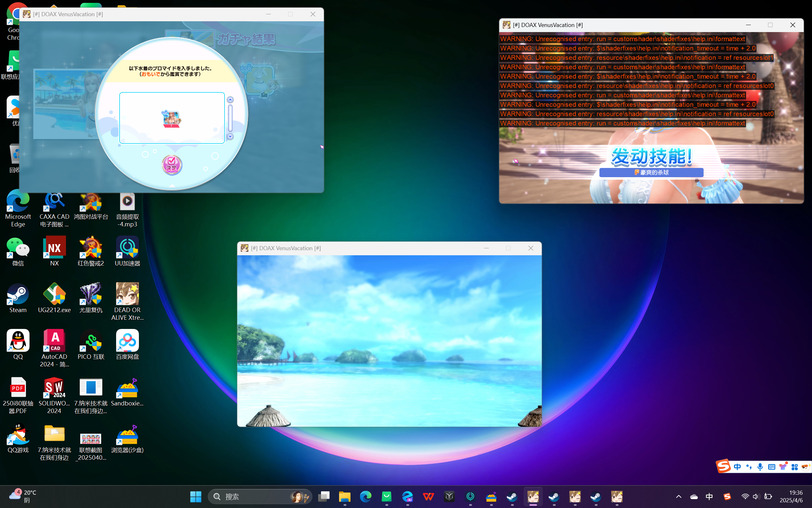Viewport: 812px width, 508px height.
Task: Click the scroll-up arrow in gacha result list
Action: [x=230, y=100]
